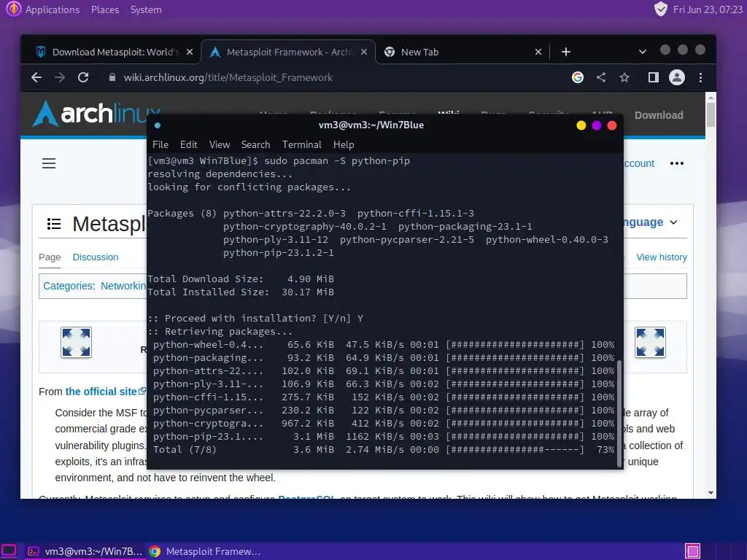Open terminal Edit menu
This screenshot has width=747, height=560.
(x=189, y=145)
